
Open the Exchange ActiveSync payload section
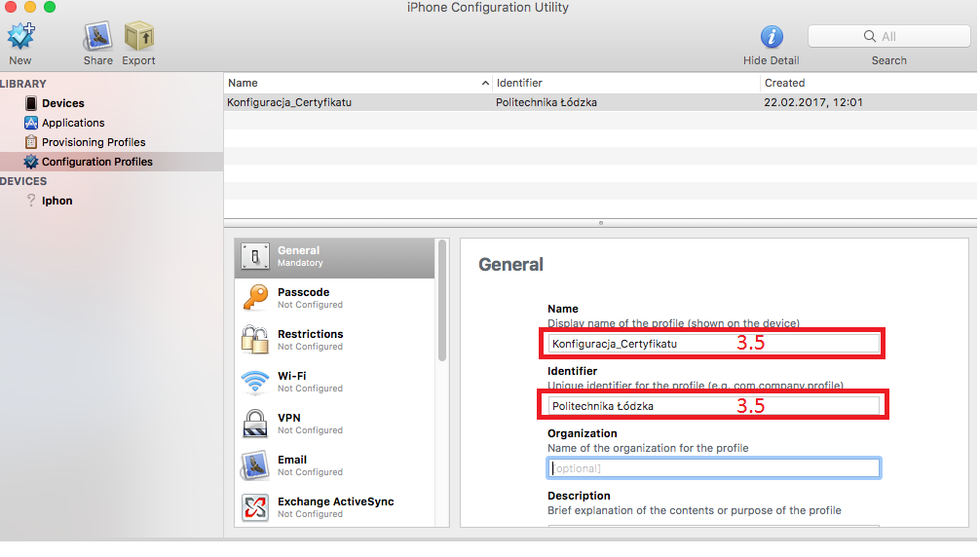tap(334, 507)
